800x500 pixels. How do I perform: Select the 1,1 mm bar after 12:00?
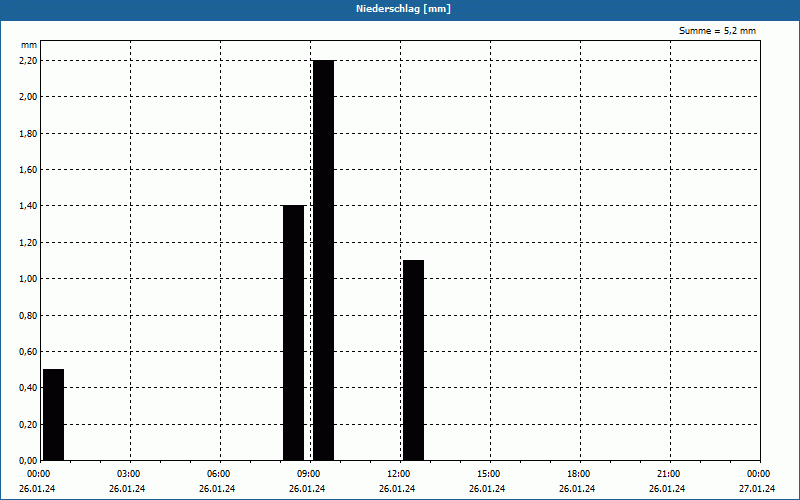point(413,360)
